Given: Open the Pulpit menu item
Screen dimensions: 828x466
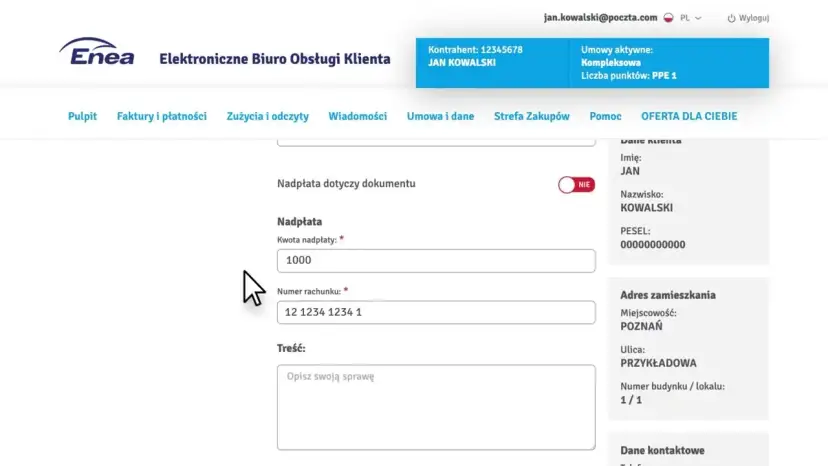Looking at the screenshot, I should click(82, 116).
